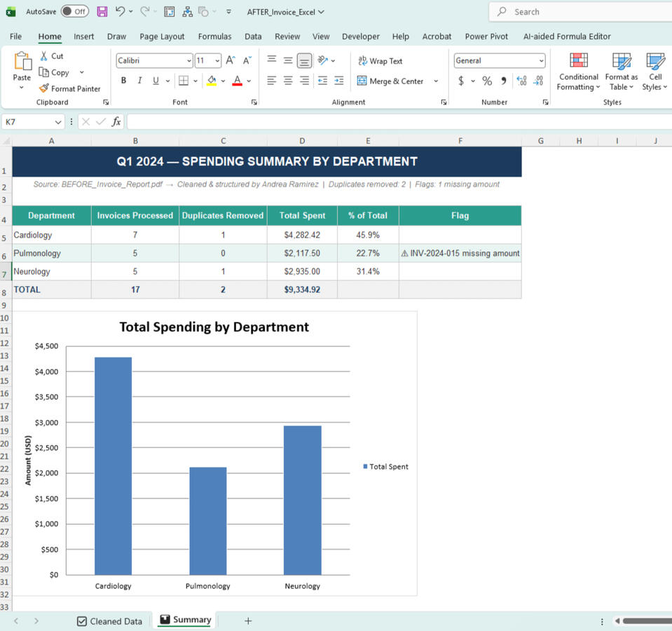Apply currency format using the dollar icon
Screen dimensions: 672x631
pos(460,81)
